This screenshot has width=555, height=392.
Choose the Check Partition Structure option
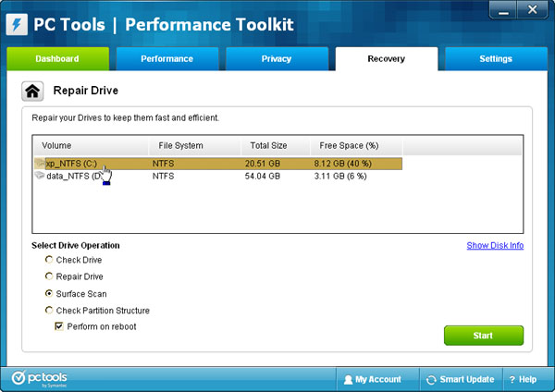tap(49, 311)
